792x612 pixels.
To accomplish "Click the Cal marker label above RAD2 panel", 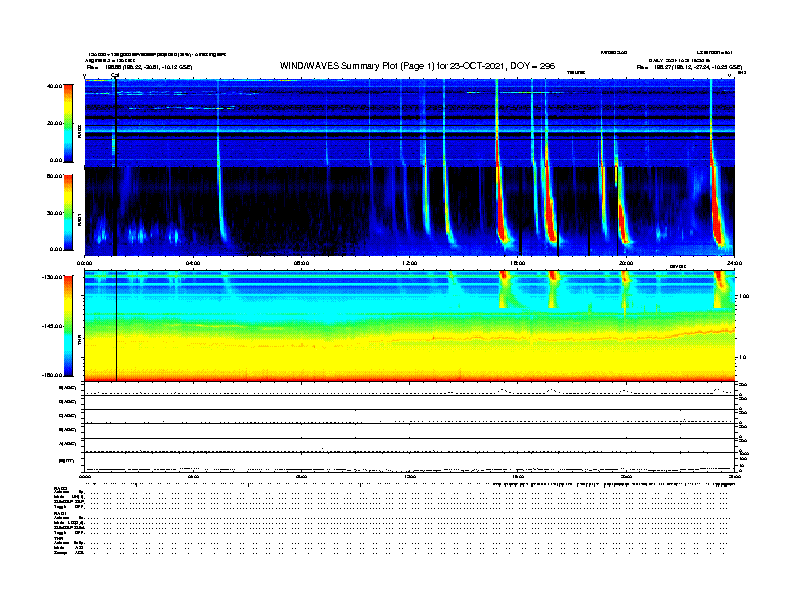I will point(115,75).
